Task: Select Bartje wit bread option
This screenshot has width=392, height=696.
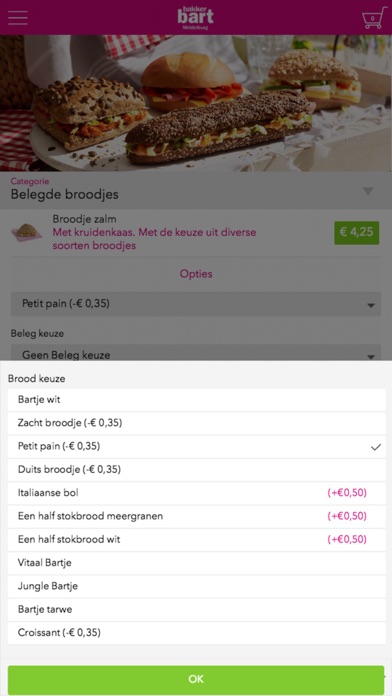Action: [x=196, y=399]
